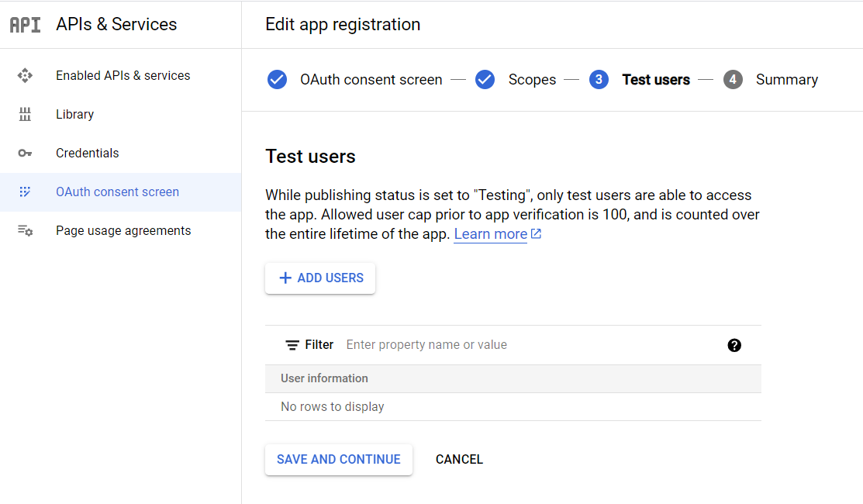
Task: Click the Page usage agreements settings icon
Action: (25, 230)
